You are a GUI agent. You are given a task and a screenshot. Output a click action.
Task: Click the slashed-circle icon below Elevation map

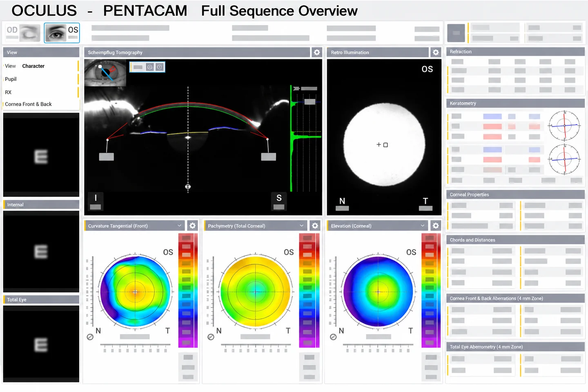pyautogui.click(x=333, y=337)
